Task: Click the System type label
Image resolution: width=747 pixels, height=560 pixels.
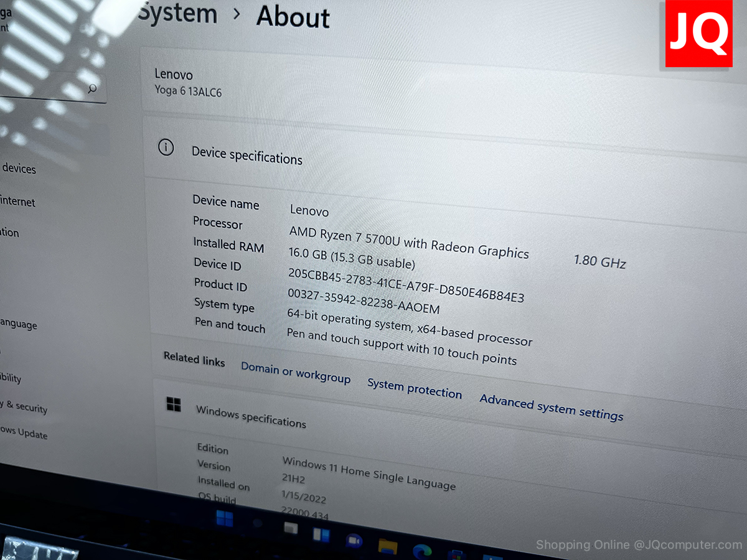Action: [224, 305]
